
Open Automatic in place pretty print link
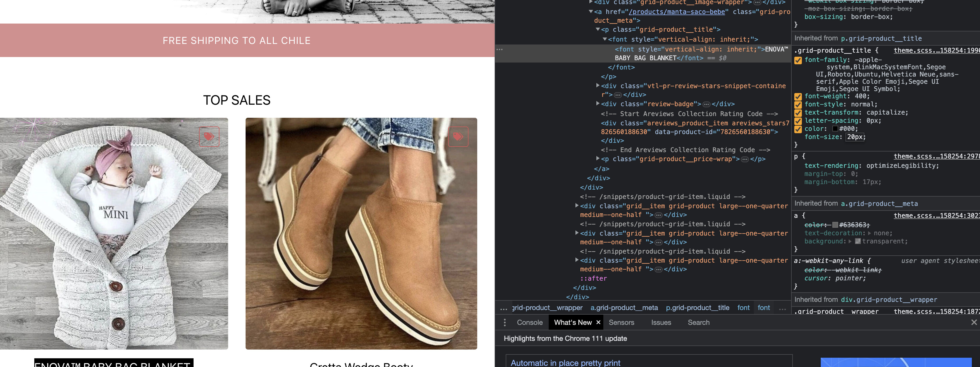point(565,363)
